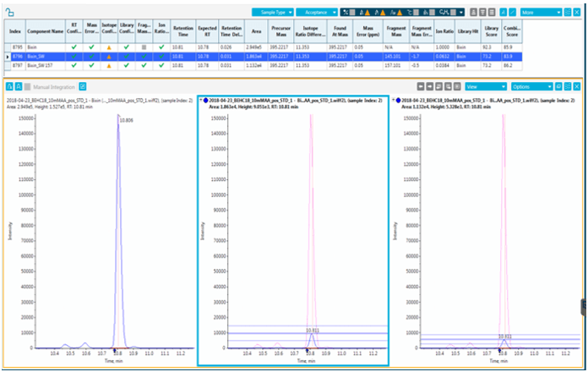Image resolution: width=588 pixels, height=372 pixels.
Task: Click the blue window icon right of Options
Action: click(x=558, y=87)
